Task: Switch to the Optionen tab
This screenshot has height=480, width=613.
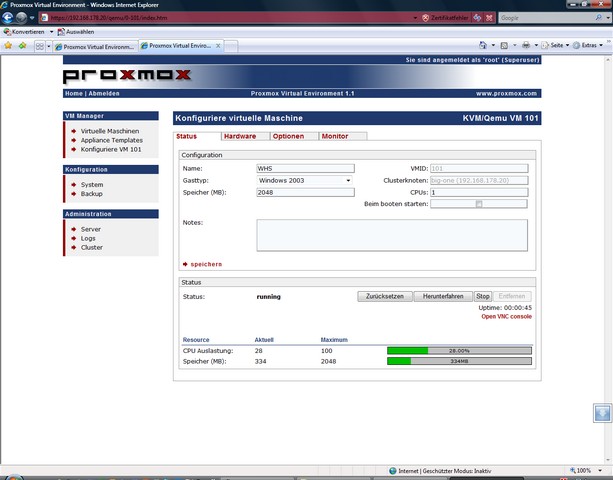Action: pos(288,136)
